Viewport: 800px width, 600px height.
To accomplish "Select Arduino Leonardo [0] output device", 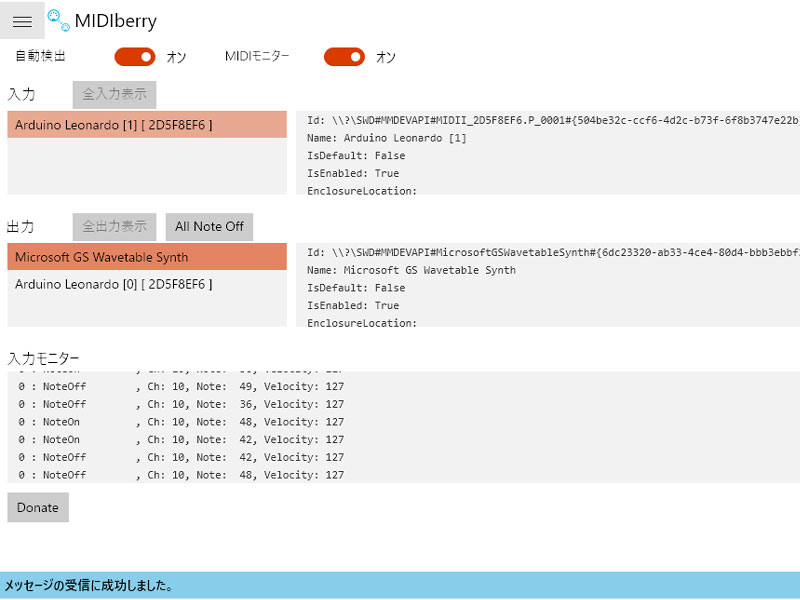I will coord(147,285).
